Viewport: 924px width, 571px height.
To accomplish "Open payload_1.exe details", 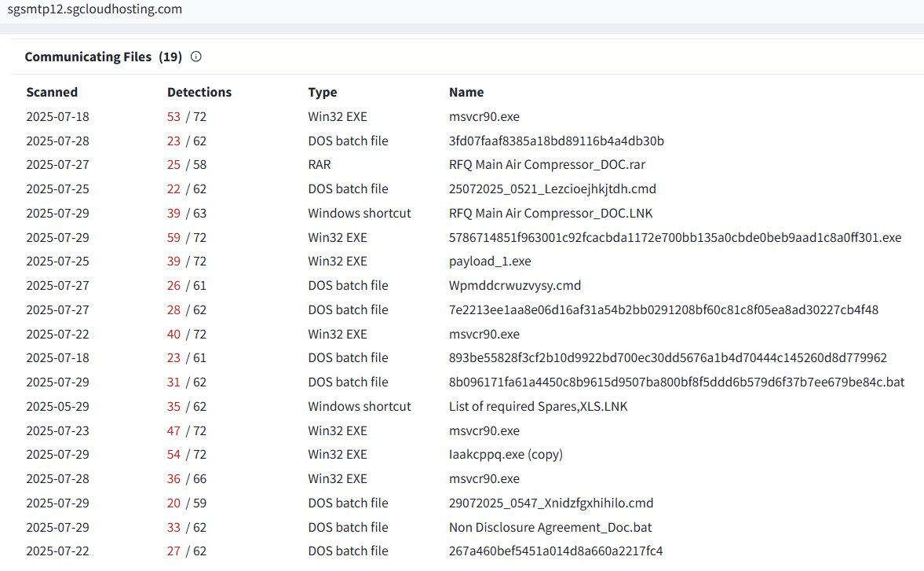I will pos(489,261).
